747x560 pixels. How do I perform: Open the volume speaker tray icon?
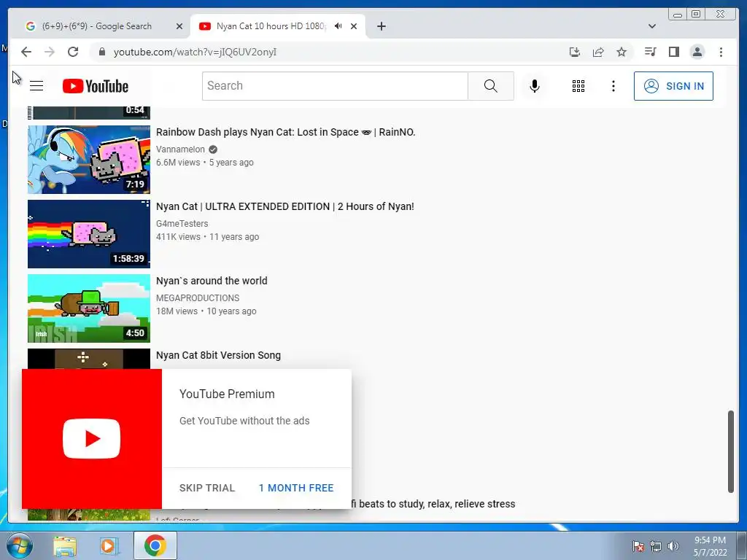coord(673,546)
